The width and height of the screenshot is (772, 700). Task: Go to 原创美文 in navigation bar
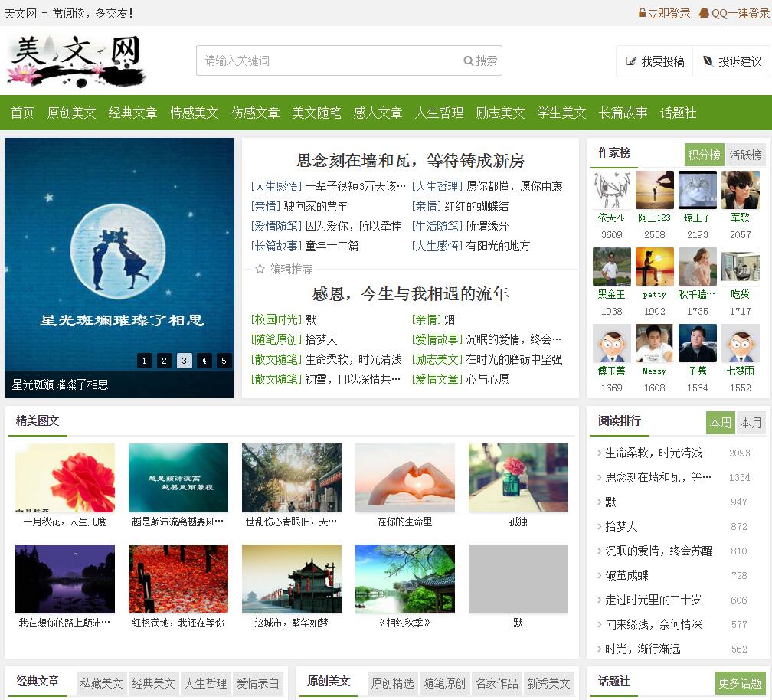coord(71,113)
